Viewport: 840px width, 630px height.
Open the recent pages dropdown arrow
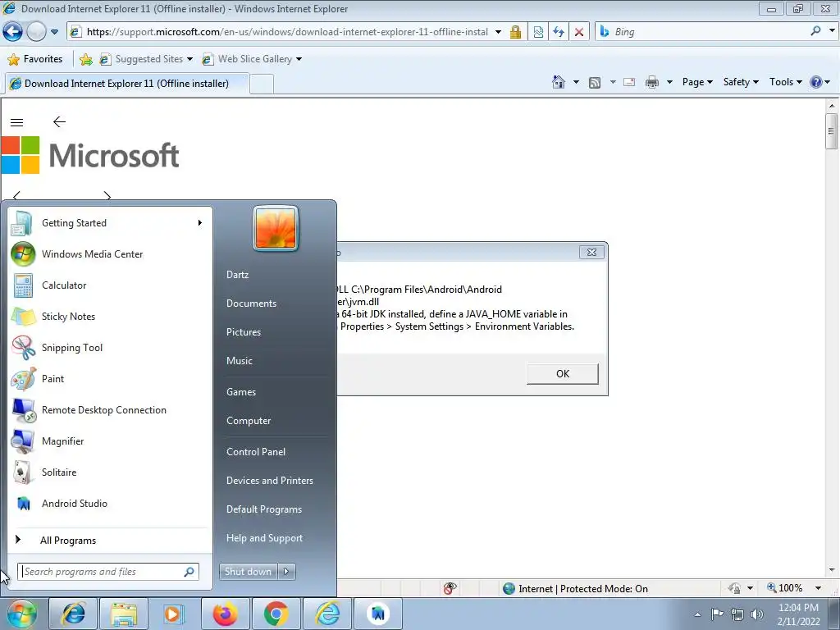pos(54,32)
